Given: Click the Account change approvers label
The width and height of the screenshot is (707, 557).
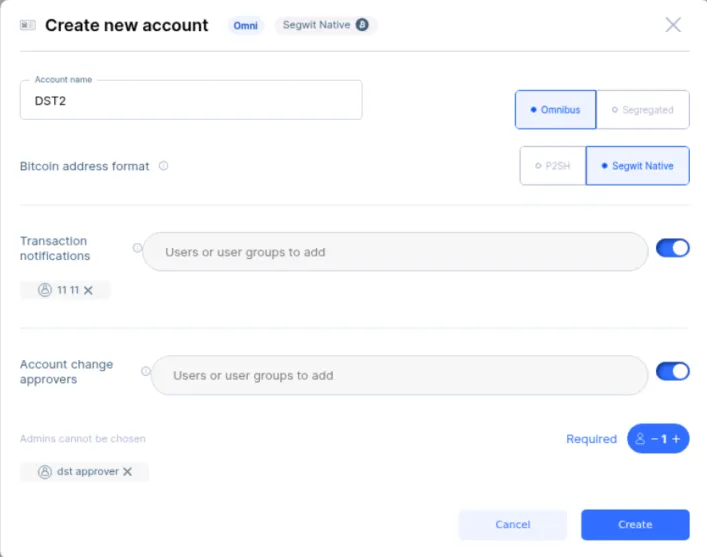Looking at the screenshot, I should pyautogui.click(x=66, y=372).
